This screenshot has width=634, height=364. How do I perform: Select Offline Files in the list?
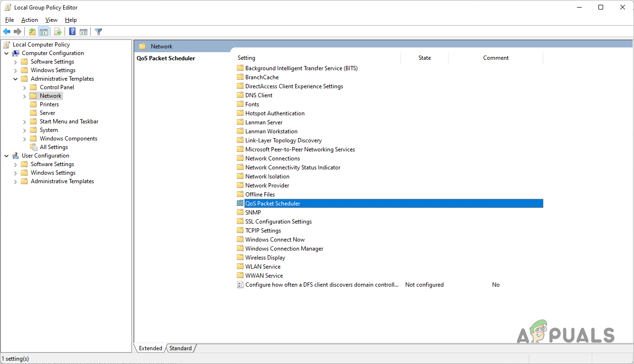click(260, 195)
